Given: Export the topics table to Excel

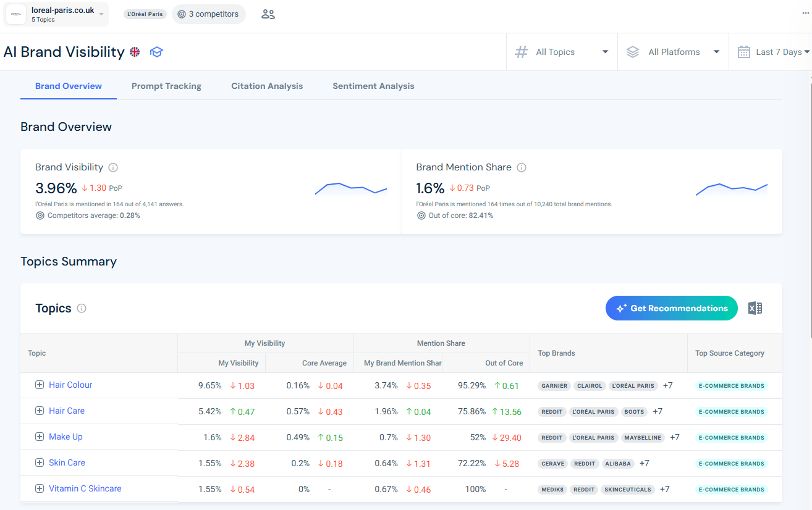Looking at the screenshot, I should (x=755, y=308).
